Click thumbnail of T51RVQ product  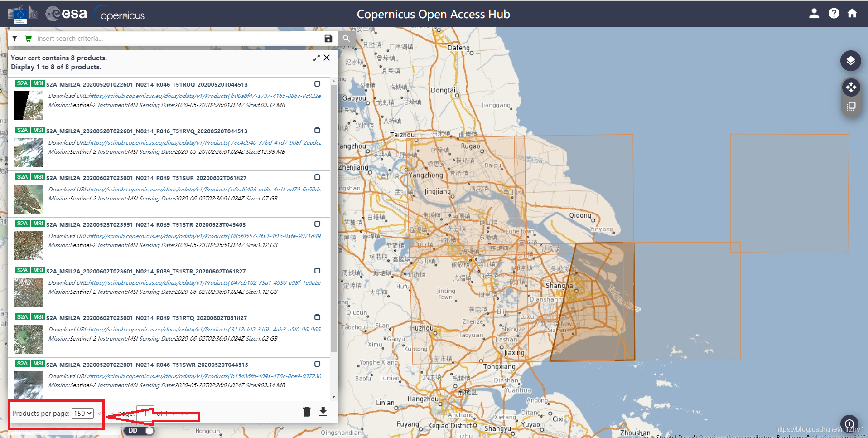click(x=29, y=152)
